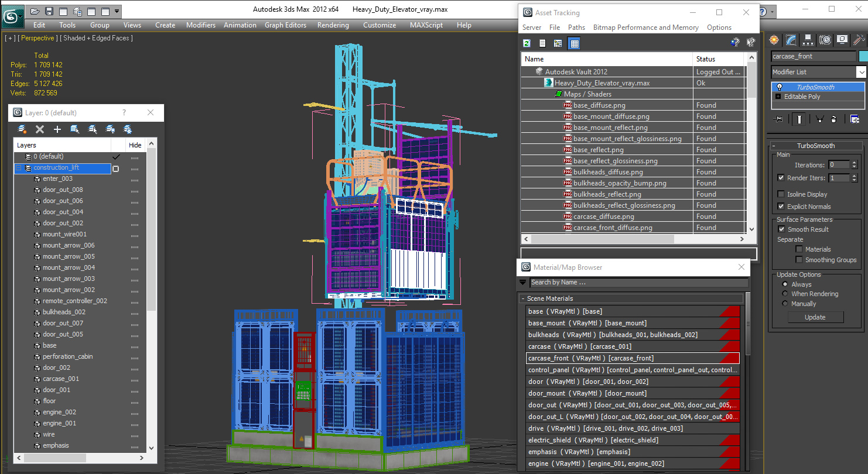Image resolution: width=868 pixels, height=474 pixels.
Task: Toggle Render Iters checkbox
Action: (781, 178)
